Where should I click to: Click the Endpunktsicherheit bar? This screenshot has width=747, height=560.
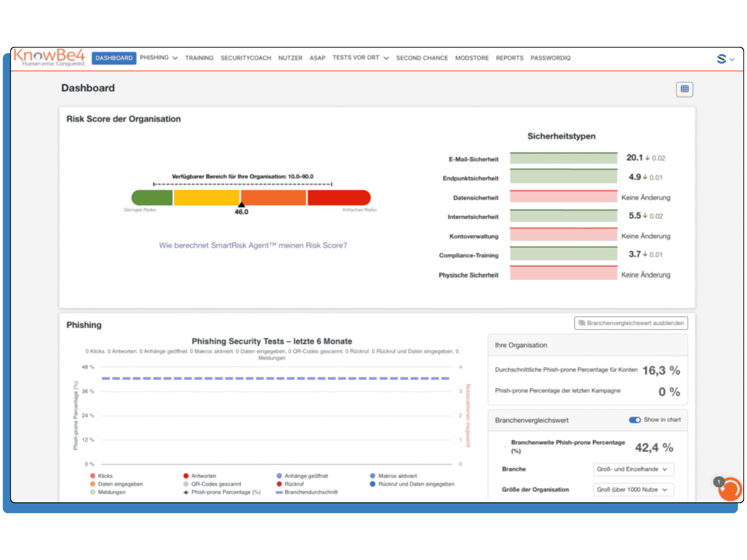(x=564, y=176)
